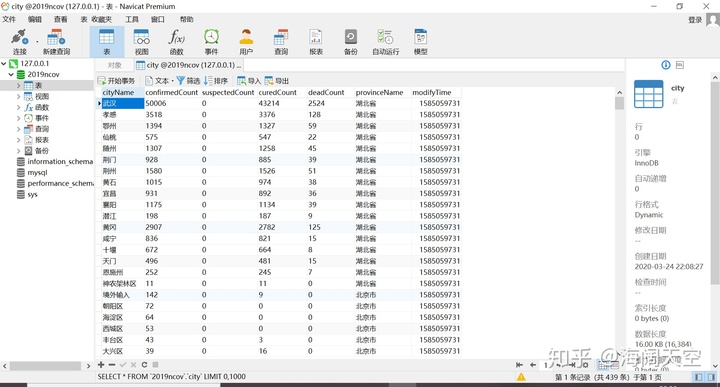The image size is (720, 387).
Task: Click the confirmedCount column header
Action: [x=172, y=92]
